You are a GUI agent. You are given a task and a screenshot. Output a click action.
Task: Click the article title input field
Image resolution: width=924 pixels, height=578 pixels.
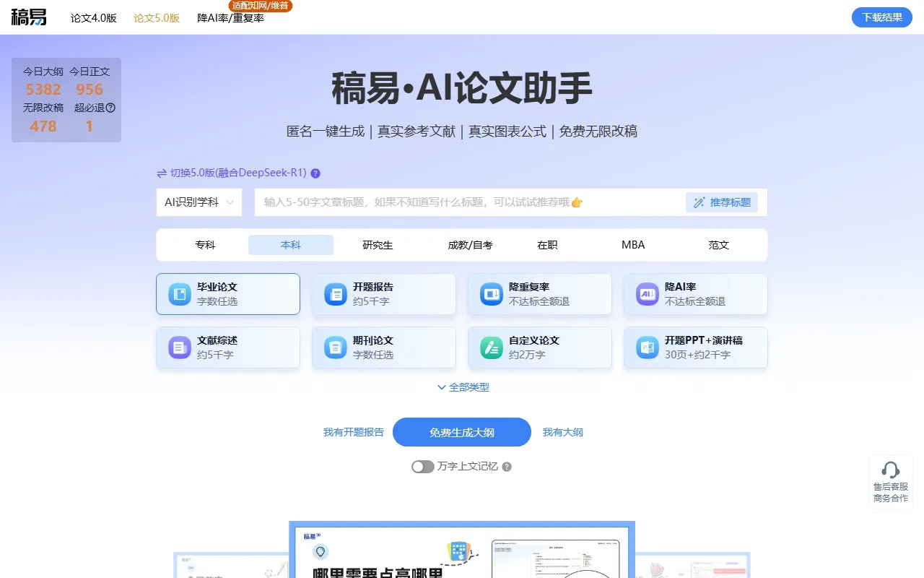click(x=469, y=202)
